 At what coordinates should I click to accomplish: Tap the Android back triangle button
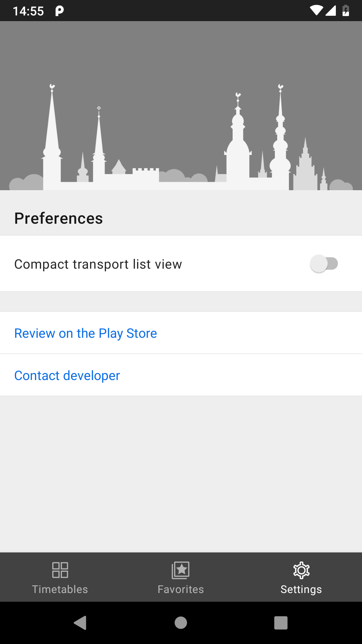[80, 623]
